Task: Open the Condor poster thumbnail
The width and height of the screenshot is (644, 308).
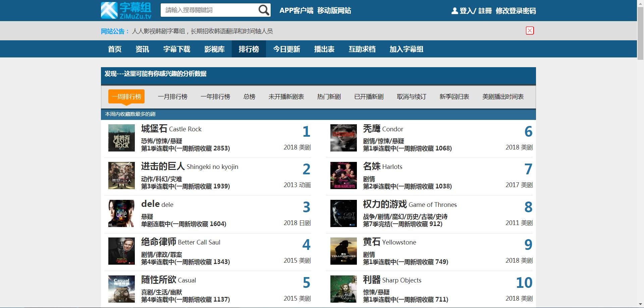Action: tap(343, 138)
